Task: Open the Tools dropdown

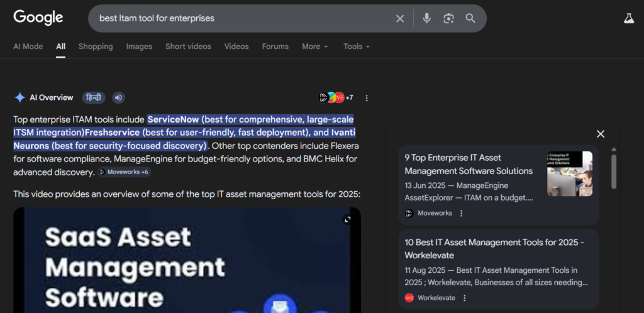Action: tap(356, 47)
